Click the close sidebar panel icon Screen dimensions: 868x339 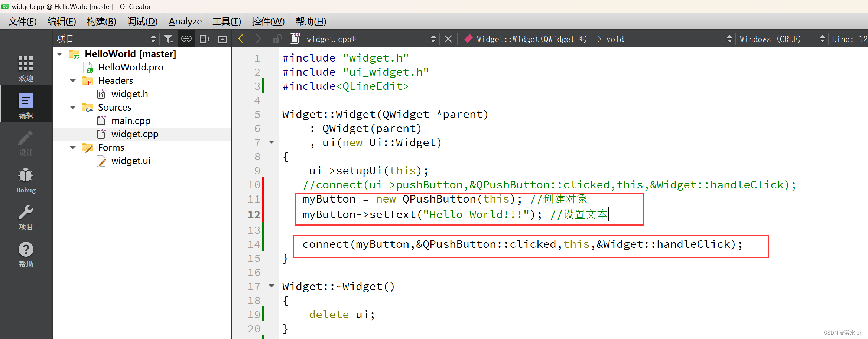222,39
